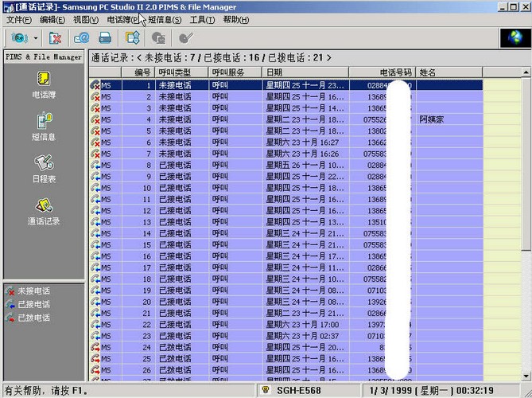
Task: Open the 帮助(H) menu
Action: [x=236, y=20]
